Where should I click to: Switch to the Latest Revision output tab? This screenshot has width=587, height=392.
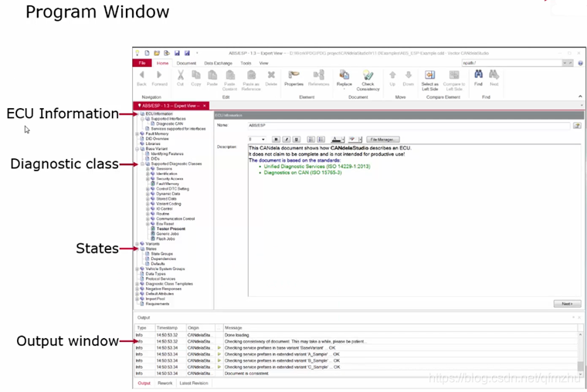point(194,383)
